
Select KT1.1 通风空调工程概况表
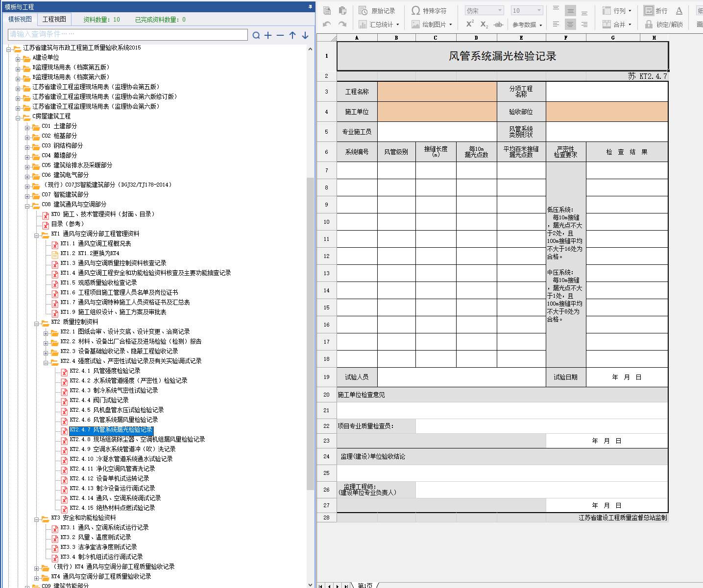[96, 244]
